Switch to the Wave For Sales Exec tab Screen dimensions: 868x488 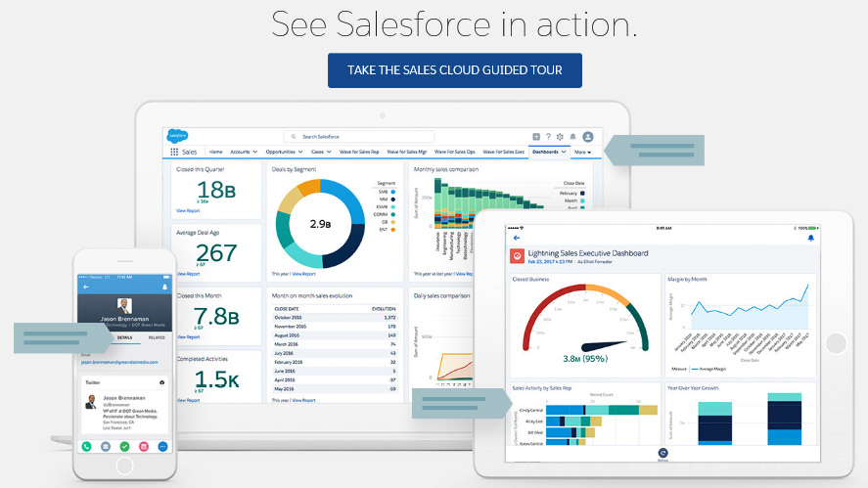[x=504, y=152]
